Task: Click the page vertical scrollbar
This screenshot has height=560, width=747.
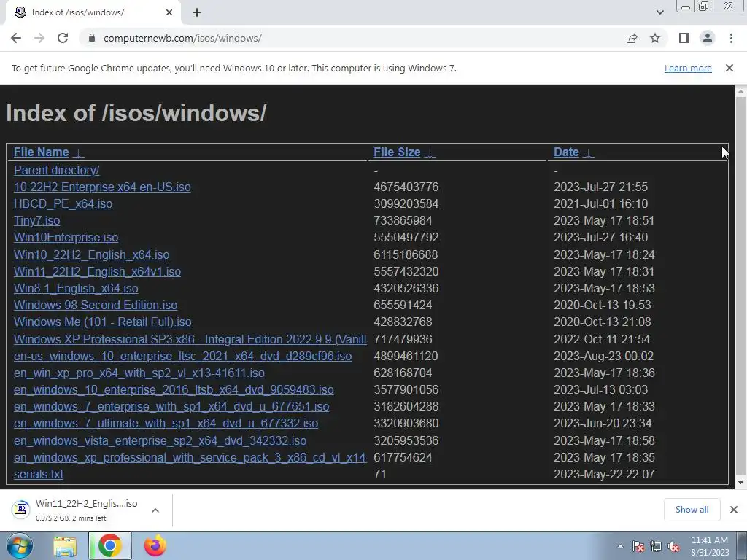Action: point(740,286)
